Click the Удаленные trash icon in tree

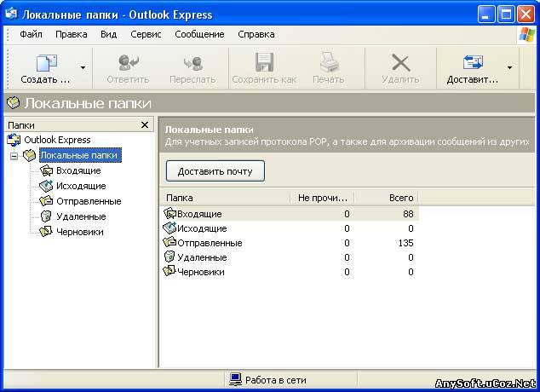point(46,216)
